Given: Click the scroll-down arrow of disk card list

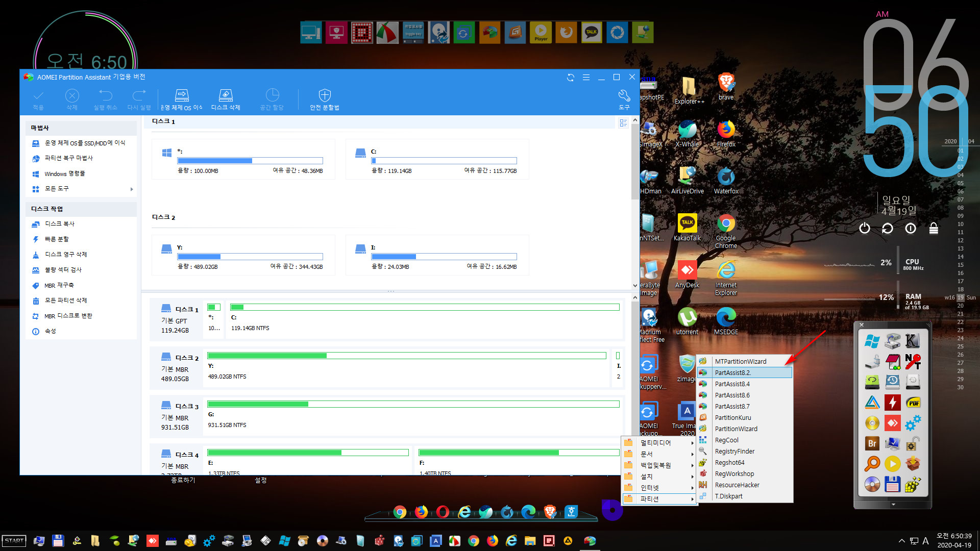Looking at the screenshot, I should coord(635,286).
